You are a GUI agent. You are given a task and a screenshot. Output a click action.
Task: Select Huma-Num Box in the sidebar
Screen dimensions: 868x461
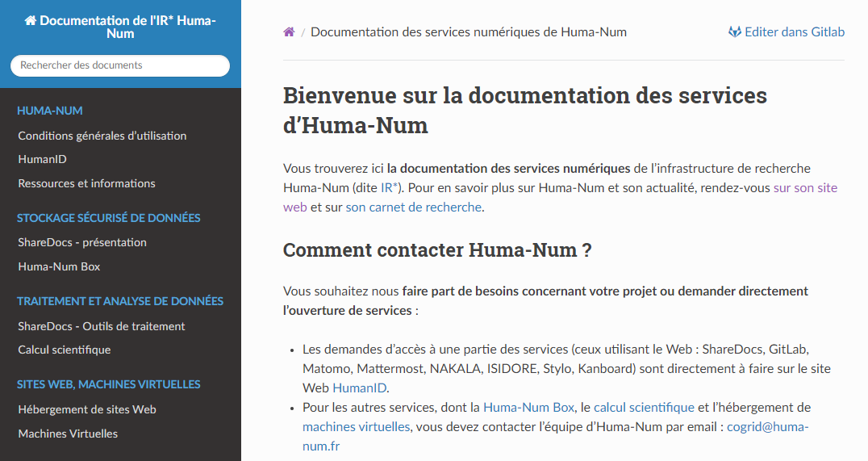point(59,266)
